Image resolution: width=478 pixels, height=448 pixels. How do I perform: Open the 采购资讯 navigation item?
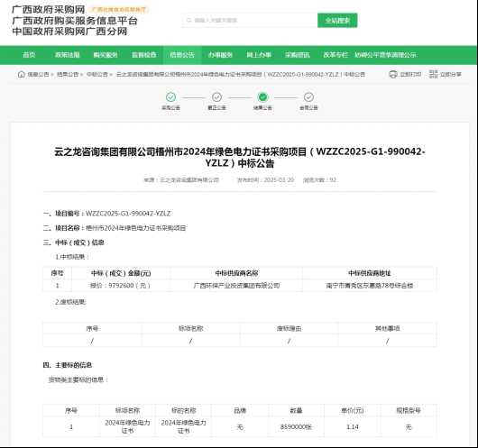coord(298,55)
